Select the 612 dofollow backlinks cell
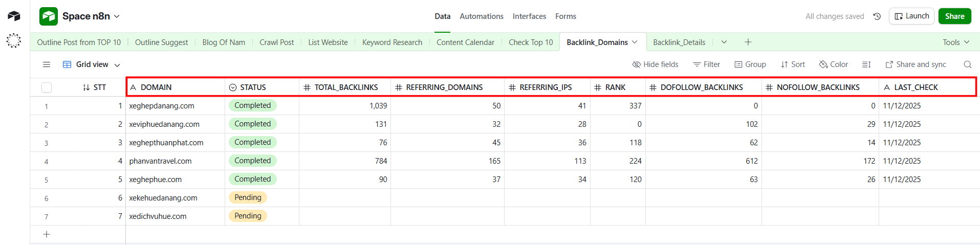This screenshot has height=245, width=980. click(x=704, y=161)
